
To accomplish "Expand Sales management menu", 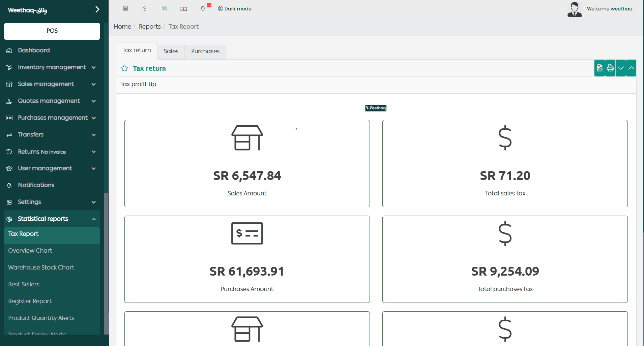I will 93,84.
